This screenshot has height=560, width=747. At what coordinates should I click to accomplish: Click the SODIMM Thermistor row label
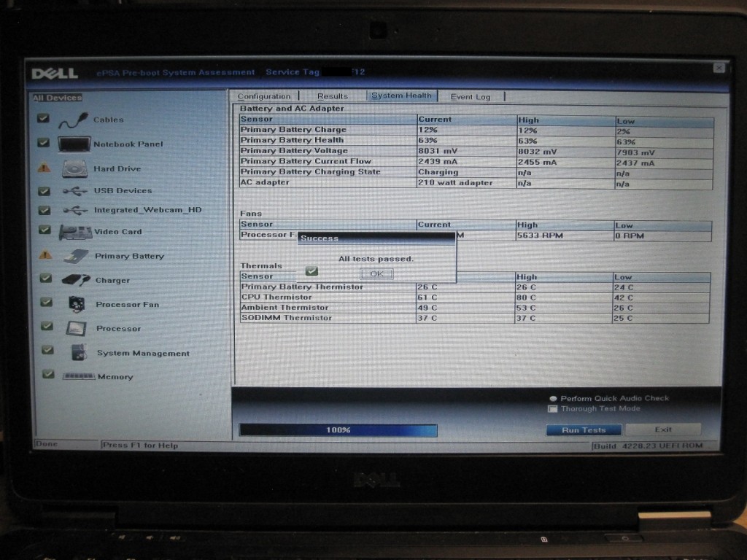coord(286,318)
